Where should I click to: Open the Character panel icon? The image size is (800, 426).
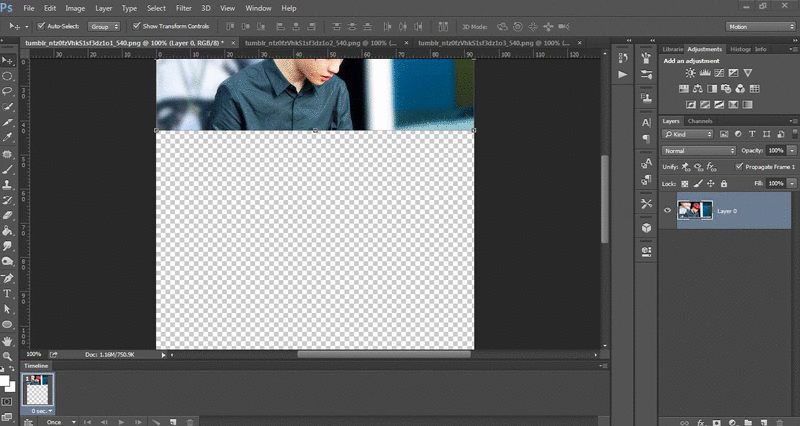646,122
